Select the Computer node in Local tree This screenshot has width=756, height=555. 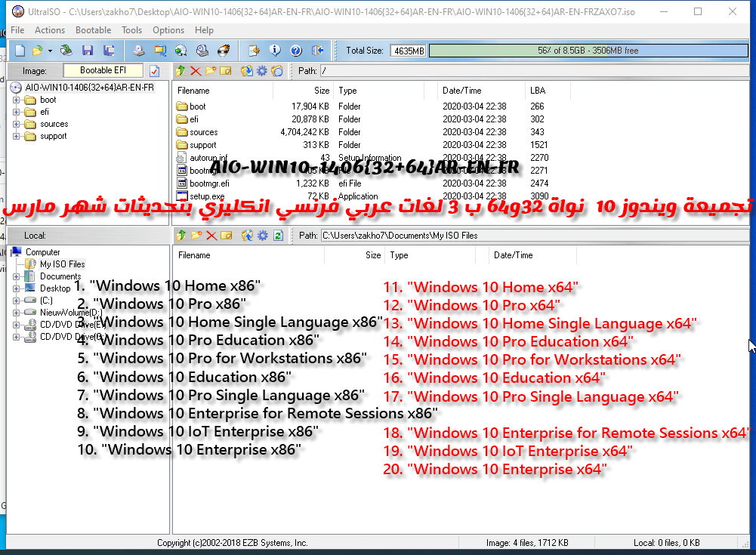[x=42, y=251]
